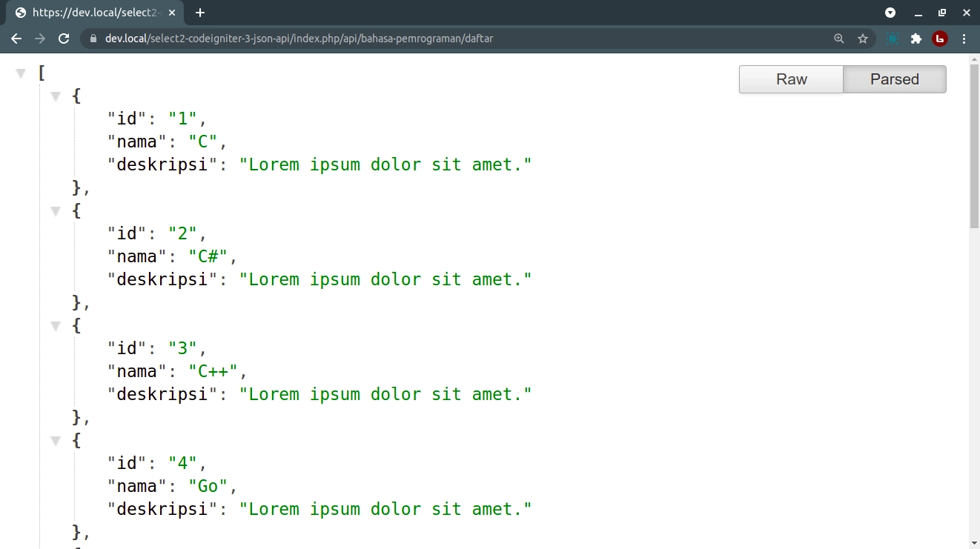Image resolution: width=980 pixels, height=549 pixels.
Task: Click the nama value "C++"
Action: click(x=213, y=371)
